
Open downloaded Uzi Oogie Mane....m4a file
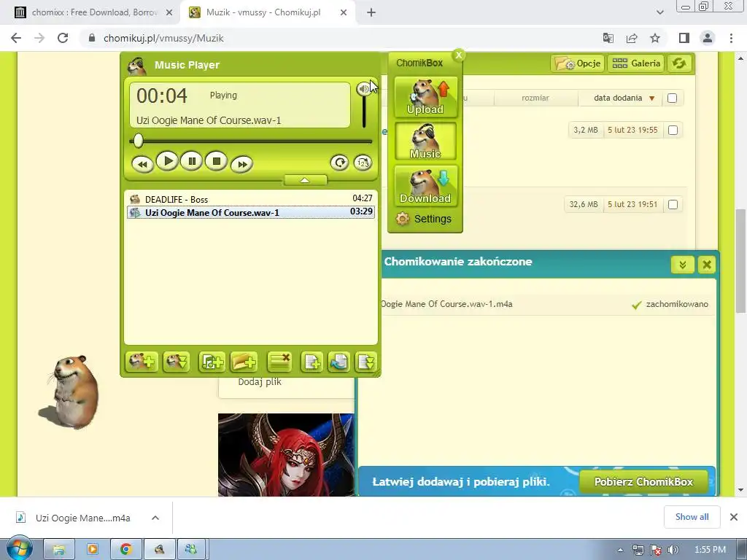tap(74, 518)
